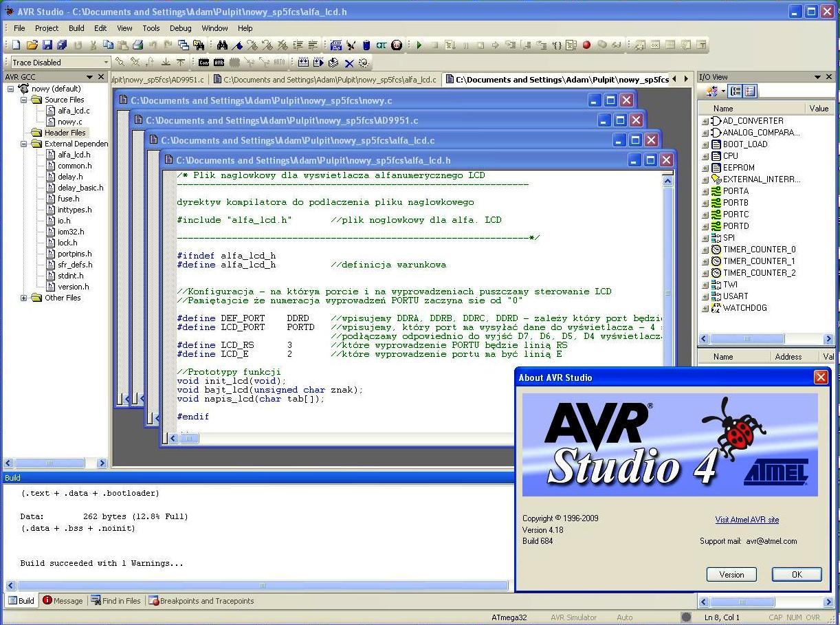Toggle the I/O View tree display mode button
The image size is (840, 625).
736,91
